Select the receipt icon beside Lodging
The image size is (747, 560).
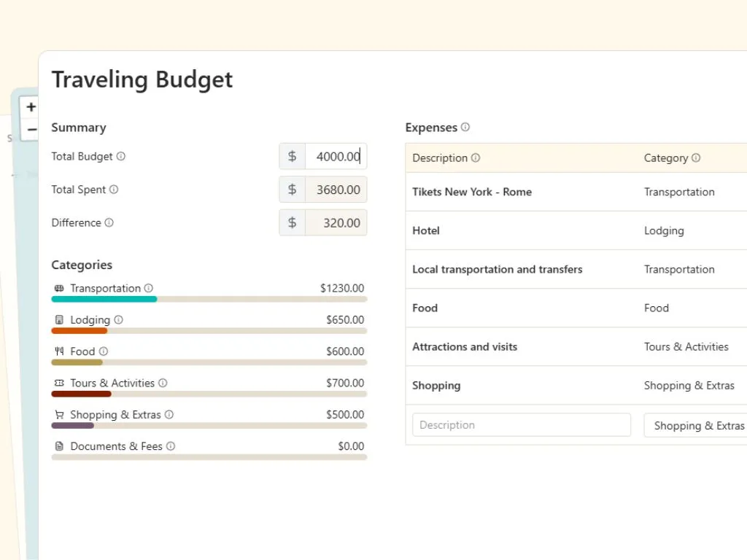coord(58,320)
